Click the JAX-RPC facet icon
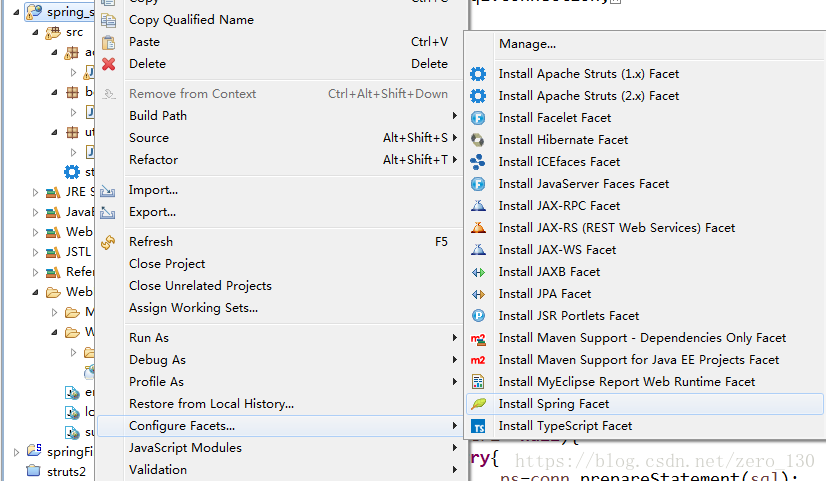The image size is (826, 481). [x=478, y=206]
